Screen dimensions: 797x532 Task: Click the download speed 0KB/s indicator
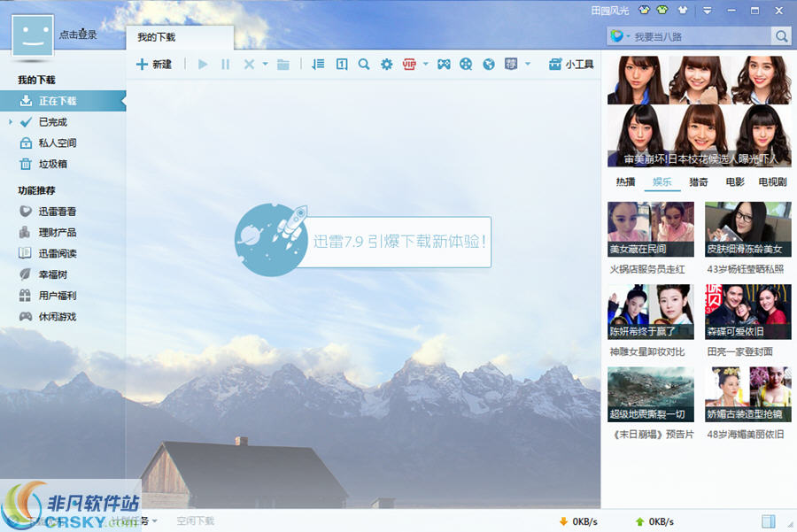click(578, 521)
